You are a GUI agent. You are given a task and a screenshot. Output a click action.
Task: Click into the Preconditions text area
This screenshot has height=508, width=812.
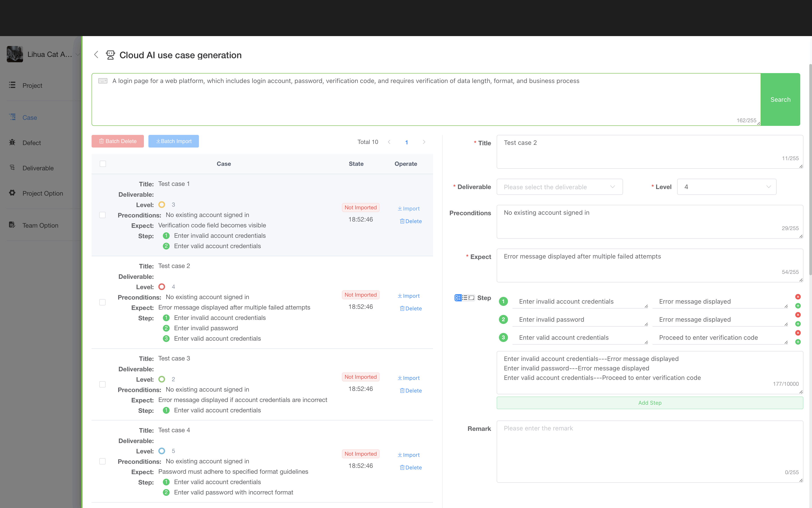[x=650, y=222]
